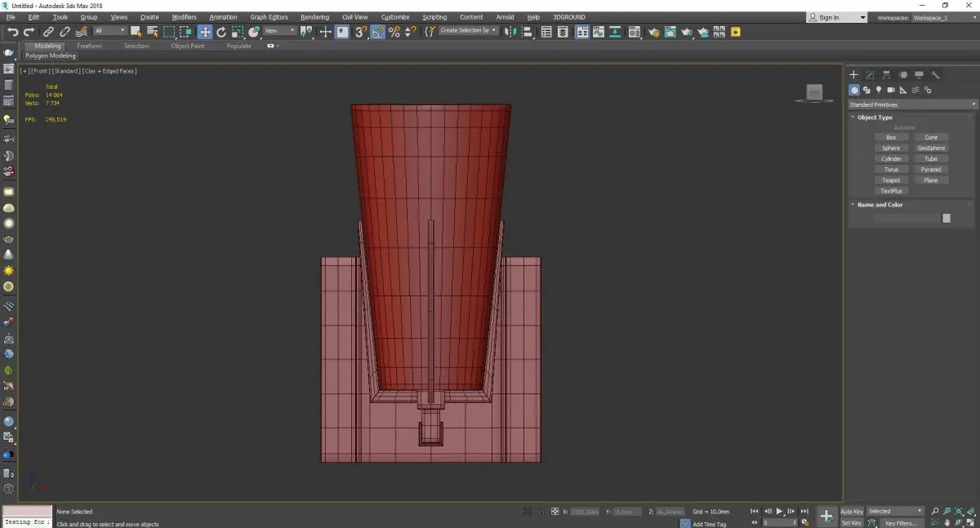Click the Utilities wrench panel icon
This screenshot has width=980, height=528.
pos(935,75)
